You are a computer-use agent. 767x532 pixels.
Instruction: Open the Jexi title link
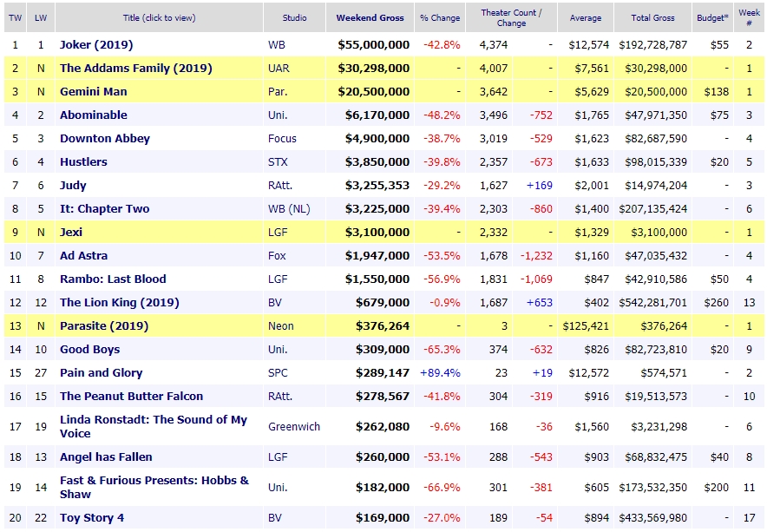(71, 233)
